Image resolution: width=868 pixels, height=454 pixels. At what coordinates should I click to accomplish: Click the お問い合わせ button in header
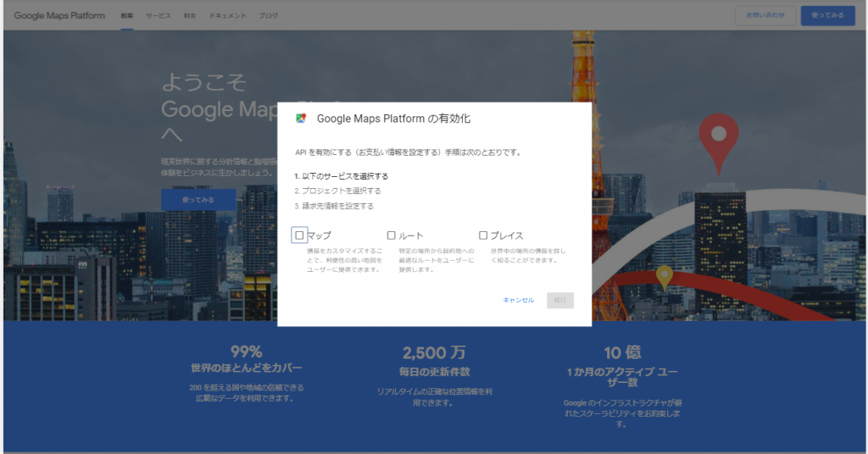coord(765,15)
